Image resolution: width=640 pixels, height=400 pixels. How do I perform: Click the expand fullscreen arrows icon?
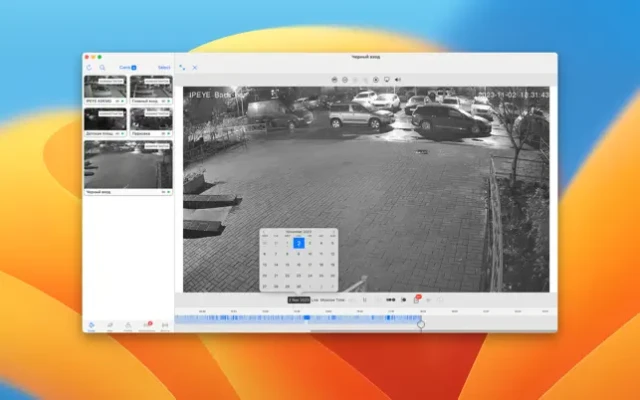click(183, 67)
